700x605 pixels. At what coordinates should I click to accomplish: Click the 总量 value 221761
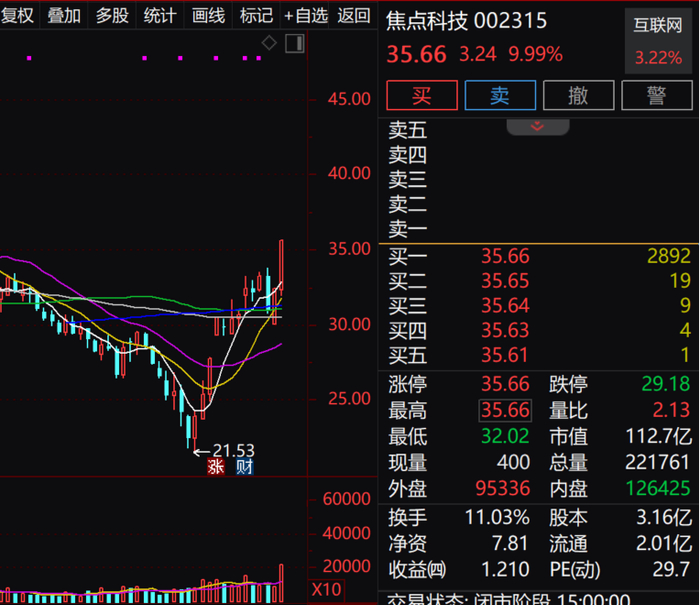tap(658, 462)
